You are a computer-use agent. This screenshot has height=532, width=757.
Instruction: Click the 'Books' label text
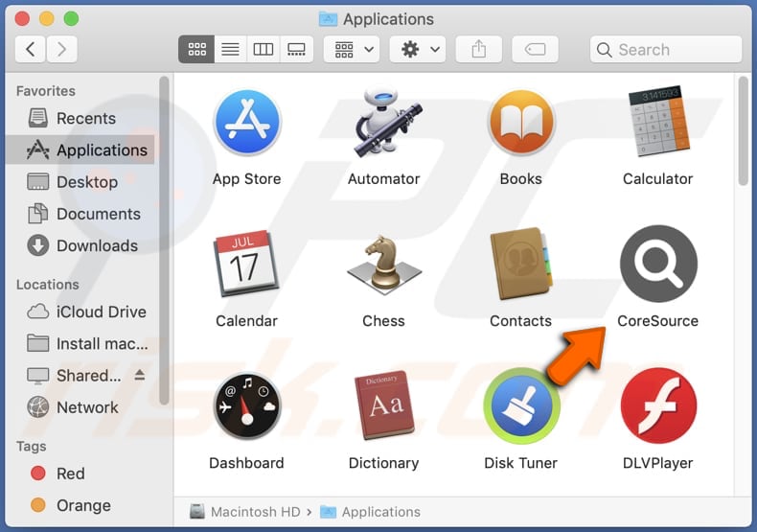tap(521, 179)
